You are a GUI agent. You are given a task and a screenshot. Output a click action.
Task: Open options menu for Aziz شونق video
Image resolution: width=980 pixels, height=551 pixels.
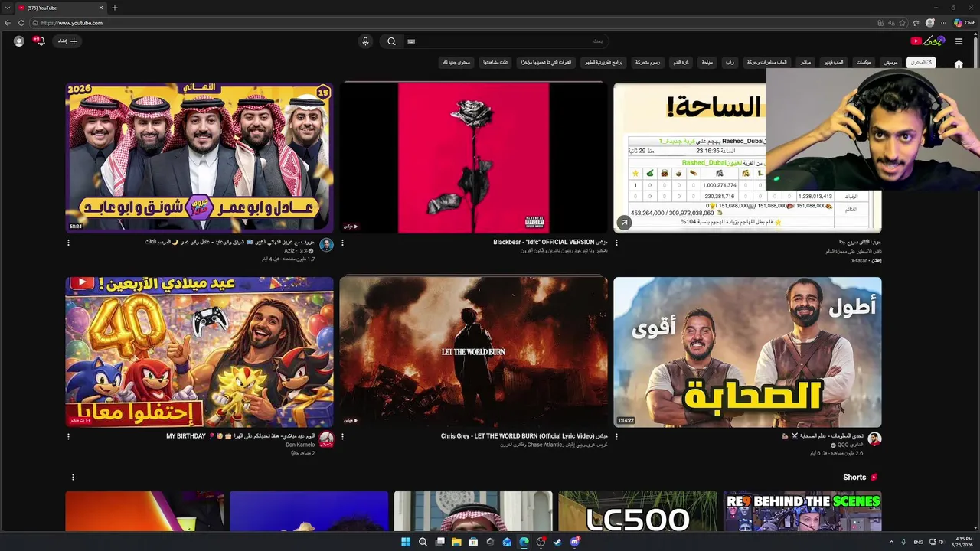pos(68,243)
